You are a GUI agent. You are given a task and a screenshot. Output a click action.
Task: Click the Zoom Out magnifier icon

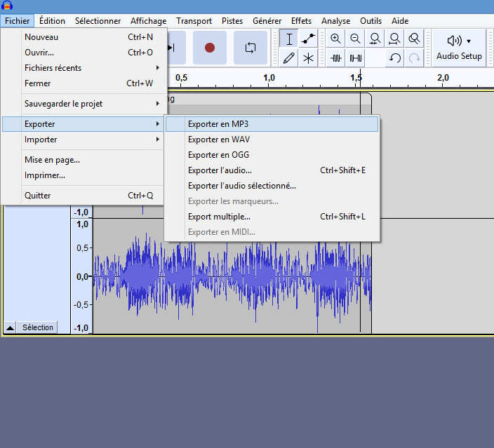[x=356, y=39]
